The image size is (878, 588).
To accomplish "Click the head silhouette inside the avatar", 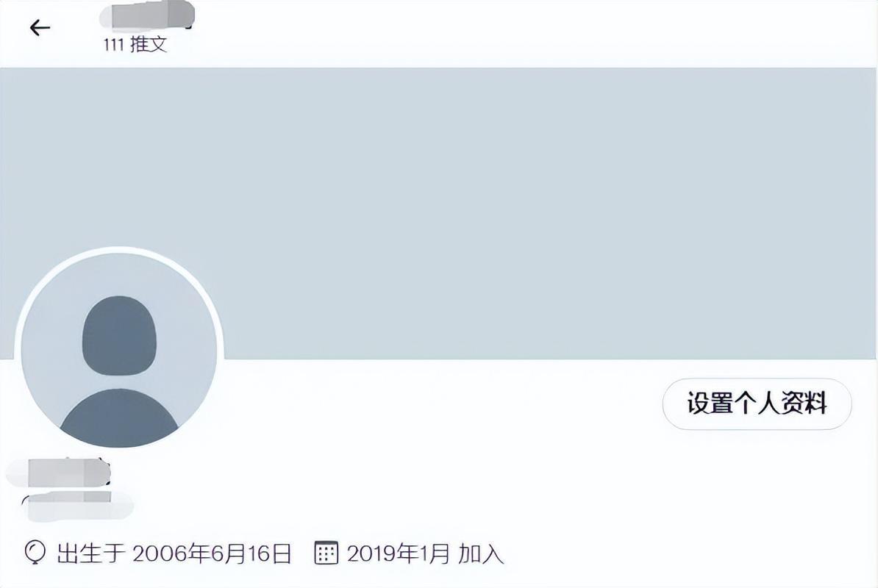I will (119, 334).
